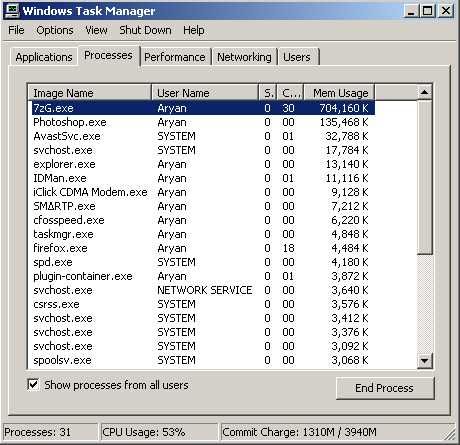Select the 7zG.exe process row
Viewport: 460px width, 445px height.
(203, 108)
